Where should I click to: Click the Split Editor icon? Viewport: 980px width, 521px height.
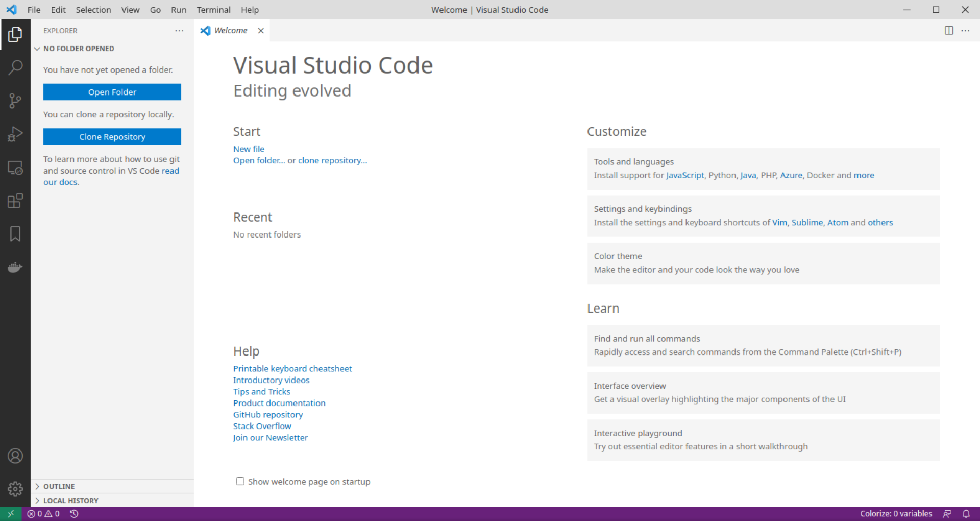coord(949,31)
